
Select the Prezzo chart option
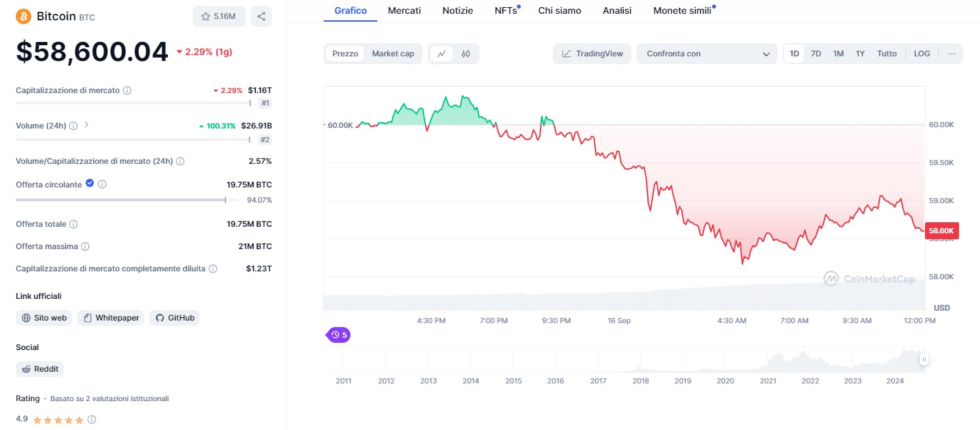click(345, 54)
